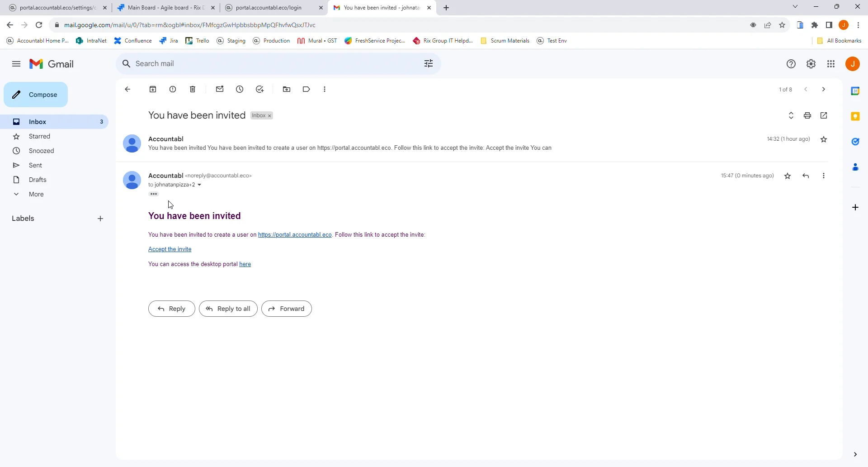Screen dimensions: 868x467
Task: Add conversation to Tasks
Action: click(259, 90)
